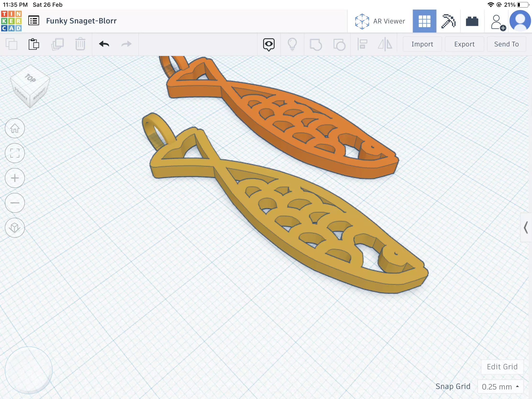
Task: Zoom in with plus button
Action: coord(15,178)
